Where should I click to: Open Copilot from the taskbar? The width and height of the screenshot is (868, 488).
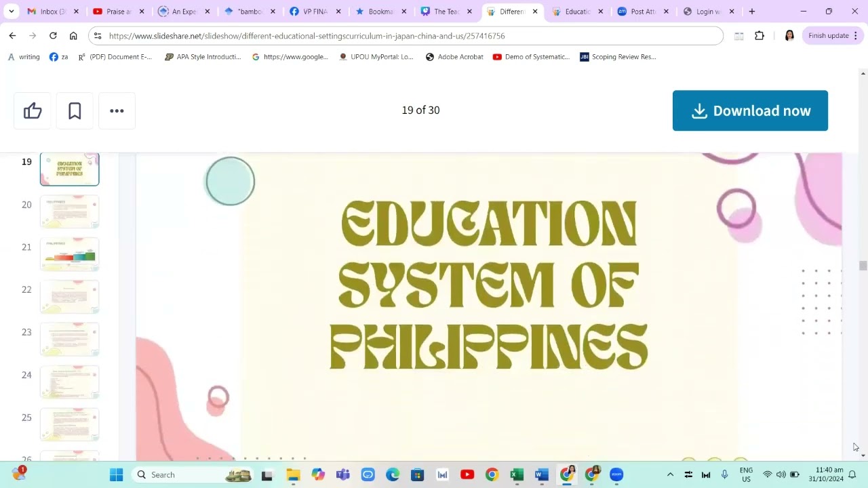tap(318, 474)
